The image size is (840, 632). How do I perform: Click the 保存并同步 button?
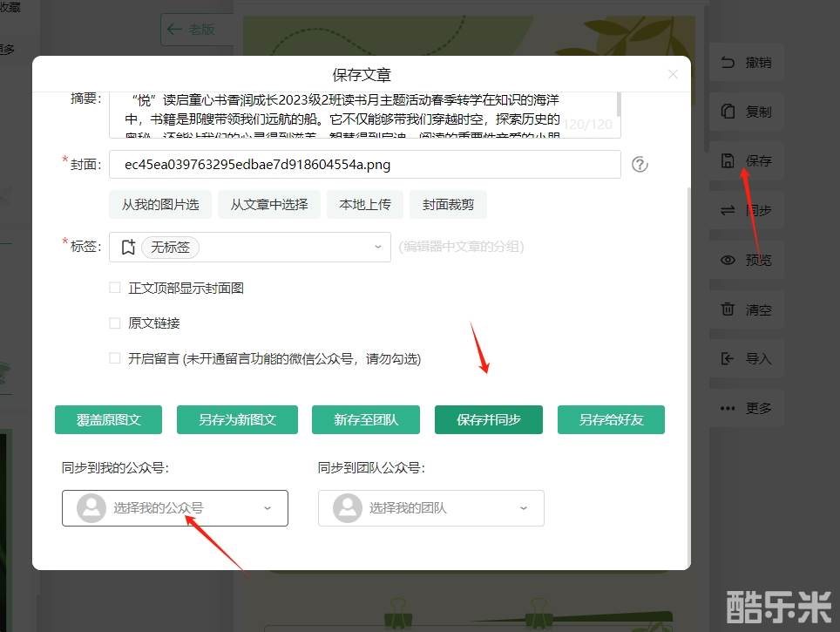pyautogui.click(x=488, y=419)
